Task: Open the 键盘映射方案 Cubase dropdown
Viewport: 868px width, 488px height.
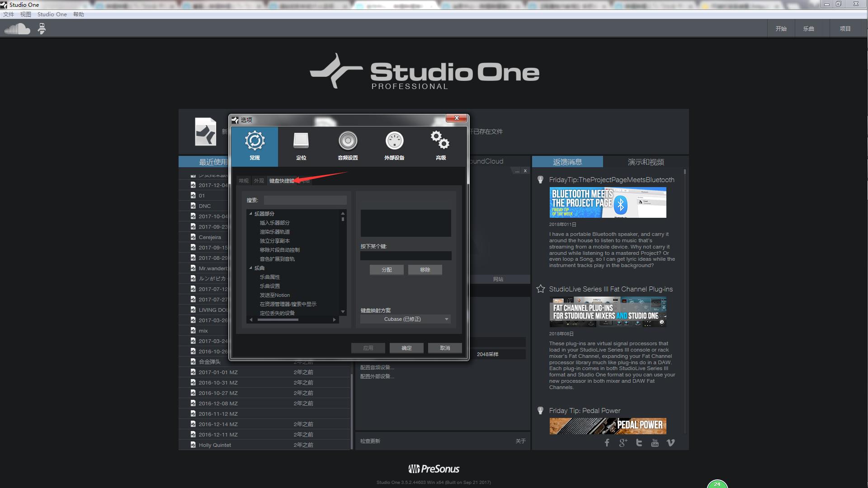Action: (x=405, y=319)
